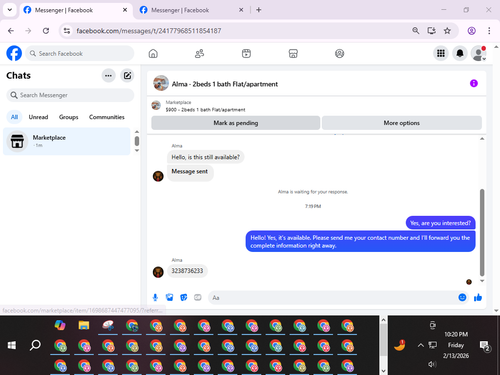Select the Unread chats filter
Image resolution: width=500 pixels, height=375 pixels.
point(38,117)
